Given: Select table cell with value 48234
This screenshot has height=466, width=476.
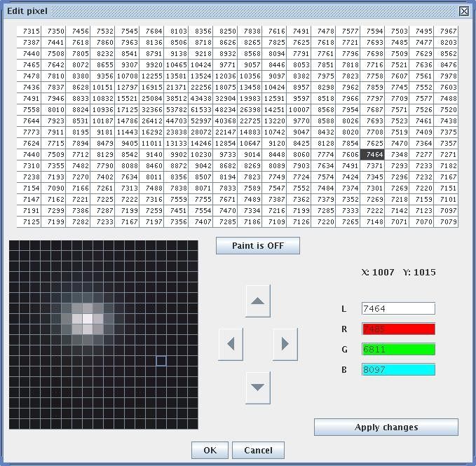Looking at the screenshot, I should 225,109.
